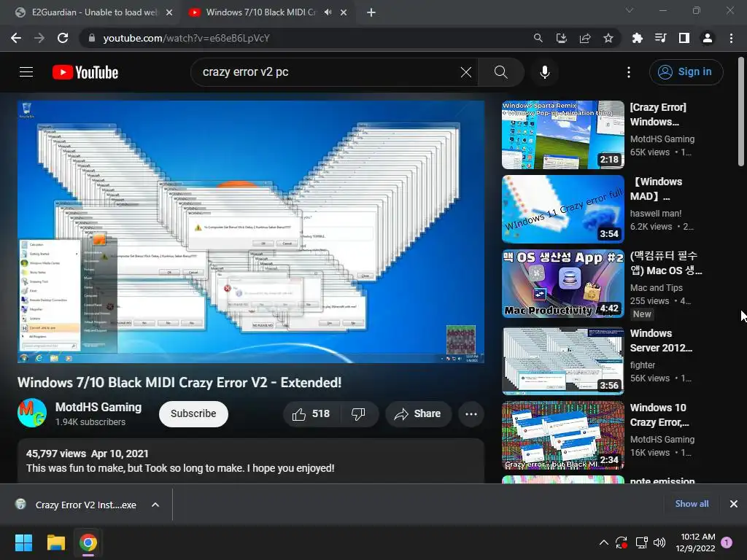Open the notification badge in taskbar

point(727,542)
